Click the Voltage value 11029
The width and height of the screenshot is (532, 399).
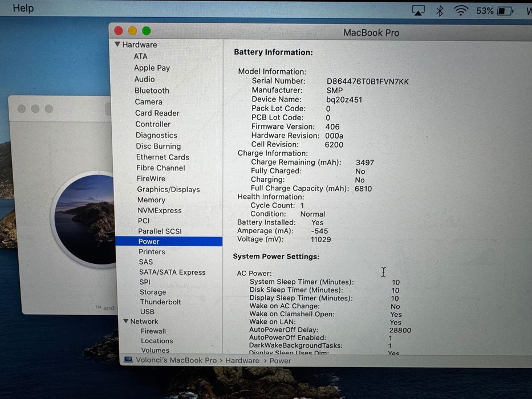[320, 239]
